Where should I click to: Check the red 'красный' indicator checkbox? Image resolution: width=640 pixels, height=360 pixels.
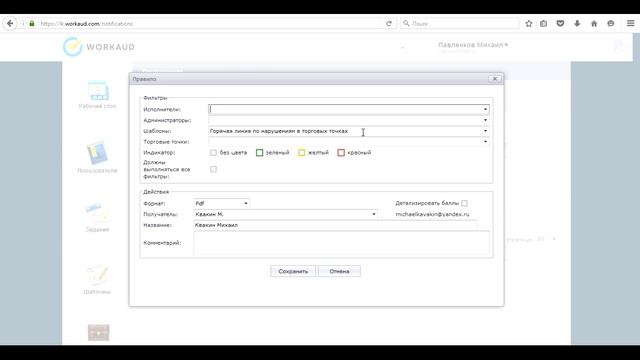click(341, 153)
